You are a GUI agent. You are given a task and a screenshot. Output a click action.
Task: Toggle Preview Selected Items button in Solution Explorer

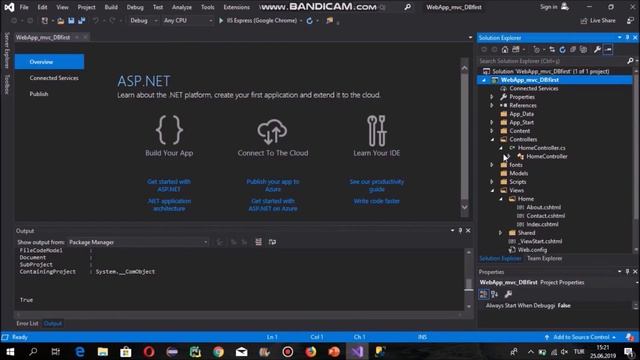click(608, 49)
